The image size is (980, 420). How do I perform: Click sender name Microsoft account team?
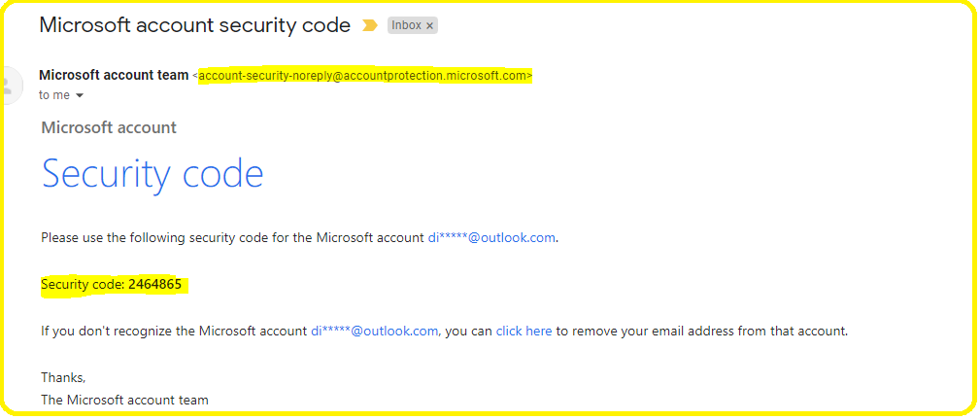(x=114, y=75)
